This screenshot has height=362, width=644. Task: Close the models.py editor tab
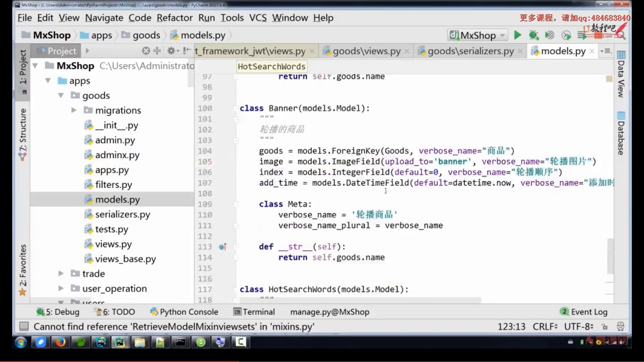tap(592, 51)
